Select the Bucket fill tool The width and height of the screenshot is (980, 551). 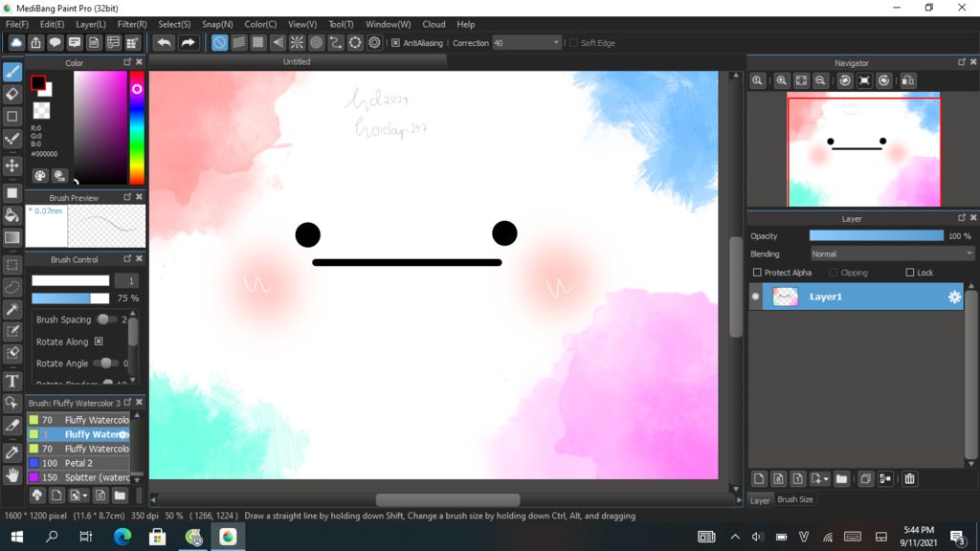click(12, 215)
